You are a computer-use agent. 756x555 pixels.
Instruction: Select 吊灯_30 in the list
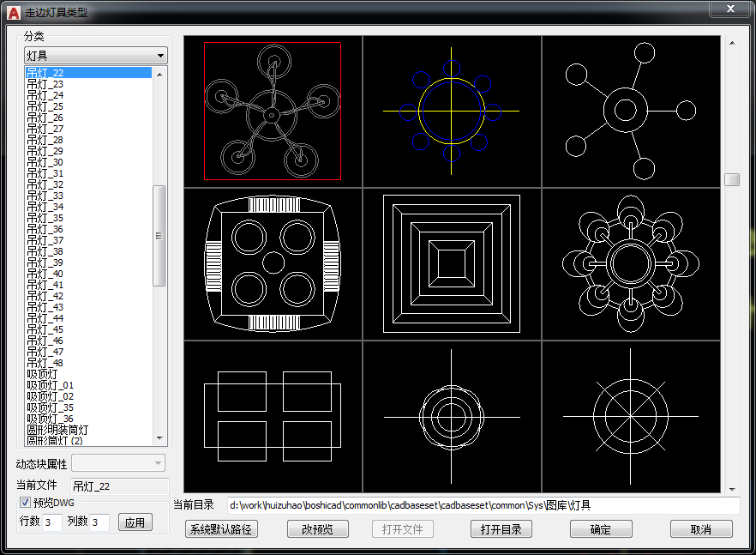click(88, 162)
